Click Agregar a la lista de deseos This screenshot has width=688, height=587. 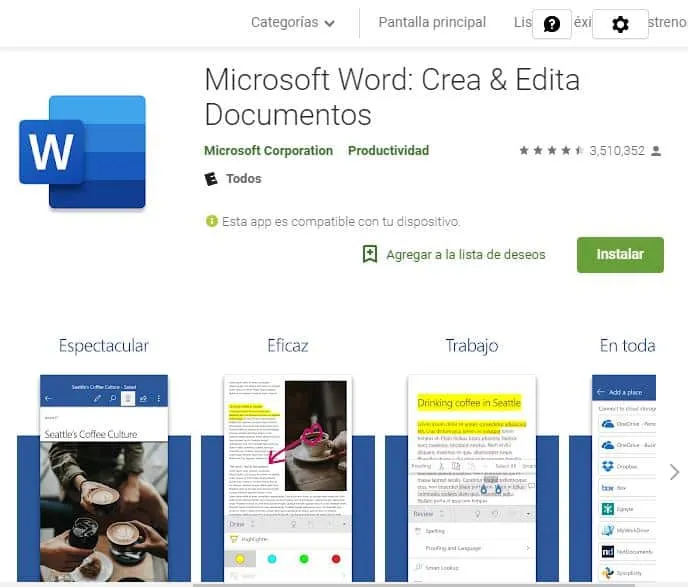point(466,254)
